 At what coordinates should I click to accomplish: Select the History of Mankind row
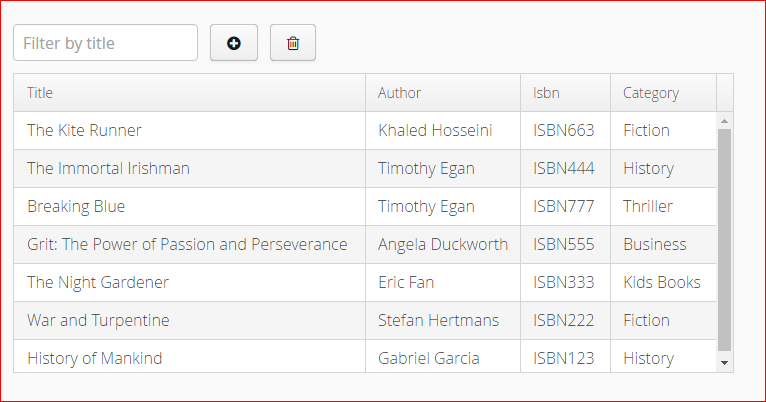pos(365,357)
